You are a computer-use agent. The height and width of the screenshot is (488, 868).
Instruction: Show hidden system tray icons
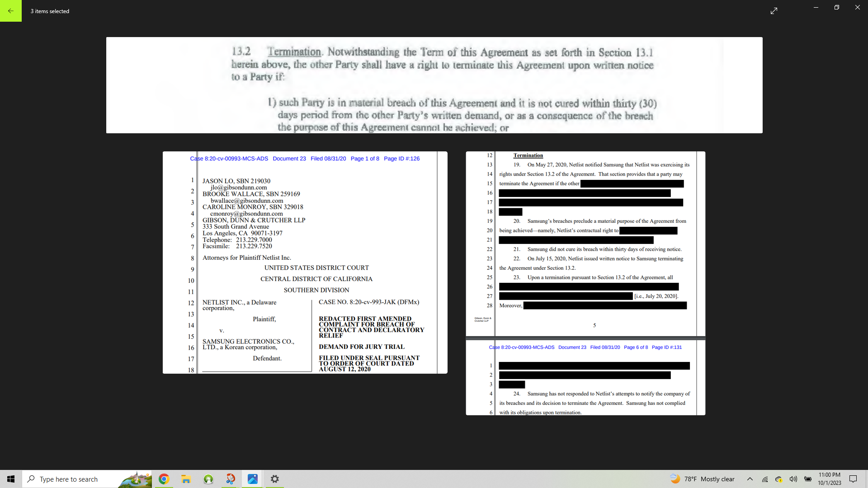(x=750, y=479)
